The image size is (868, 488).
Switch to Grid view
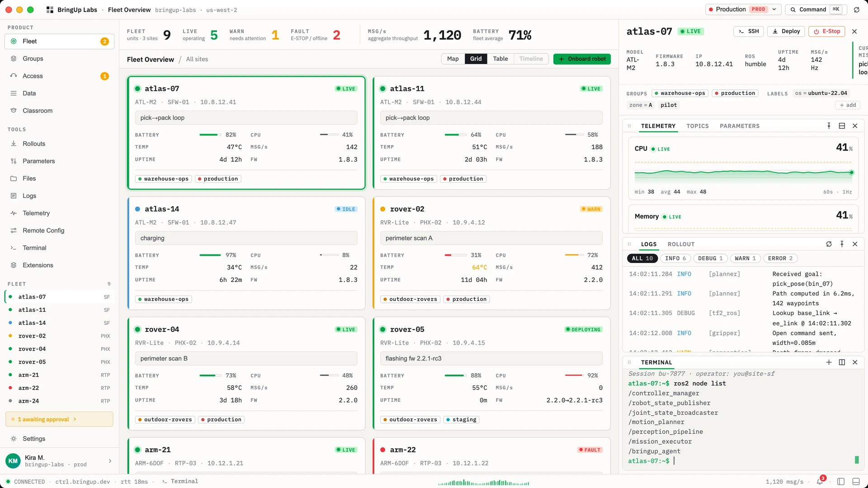[x=476, y=59]
